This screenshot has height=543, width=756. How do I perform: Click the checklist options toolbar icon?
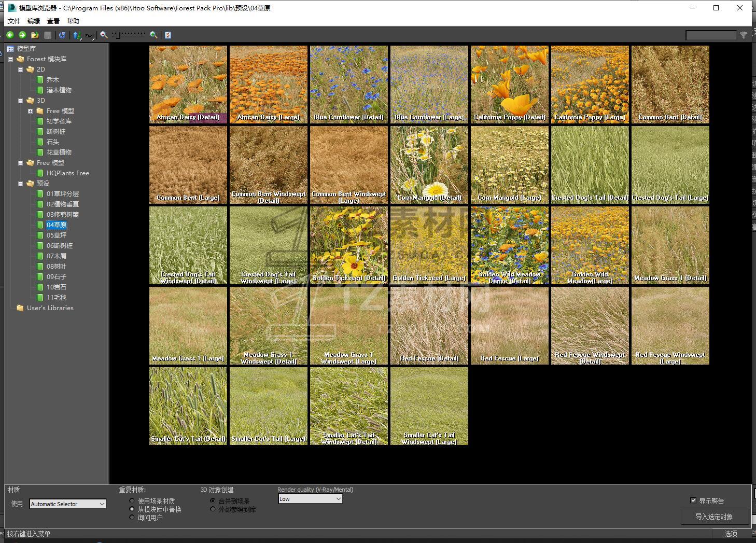167,35
